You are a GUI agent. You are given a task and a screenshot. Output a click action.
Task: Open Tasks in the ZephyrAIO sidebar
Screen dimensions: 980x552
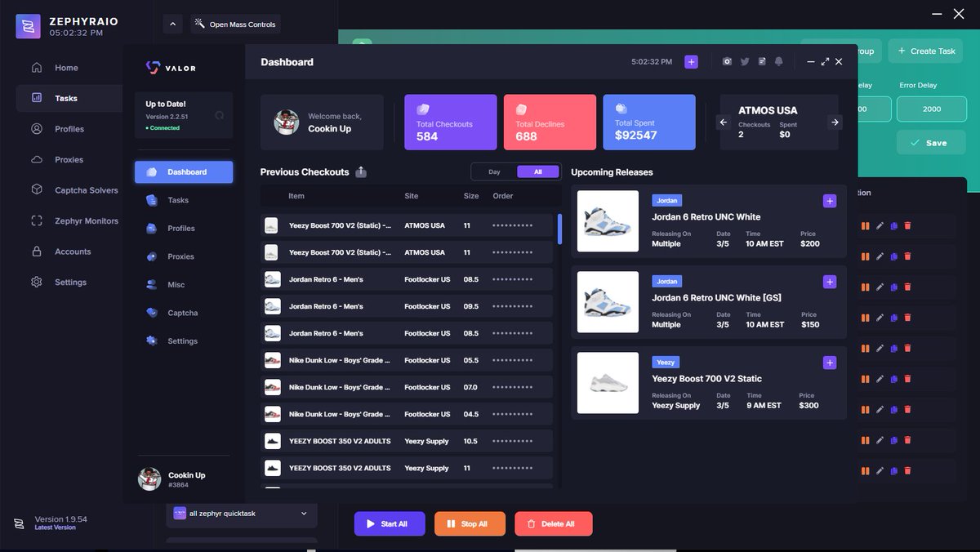(x=69, y=98)
